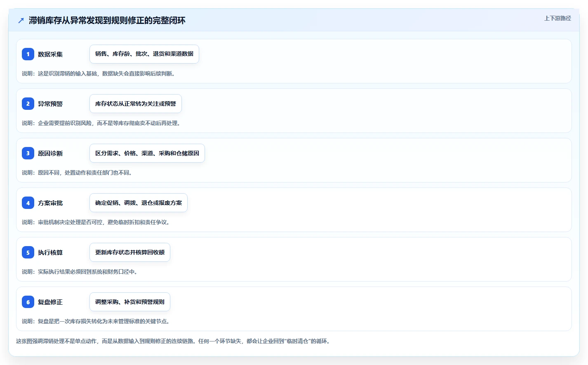Screen dimensions: 588x365
Task: Select step number 1 badge
Action: point(28,54)
